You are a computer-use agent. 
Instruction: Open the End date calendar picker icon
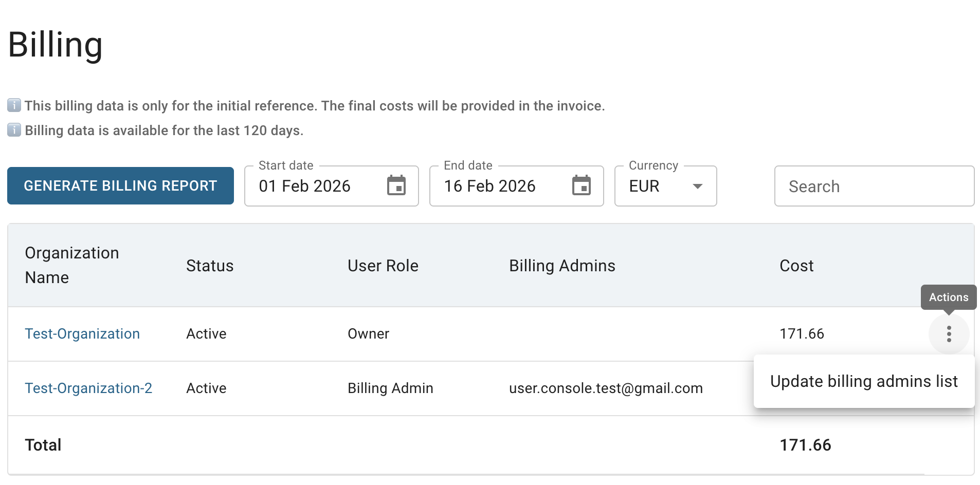581,186
